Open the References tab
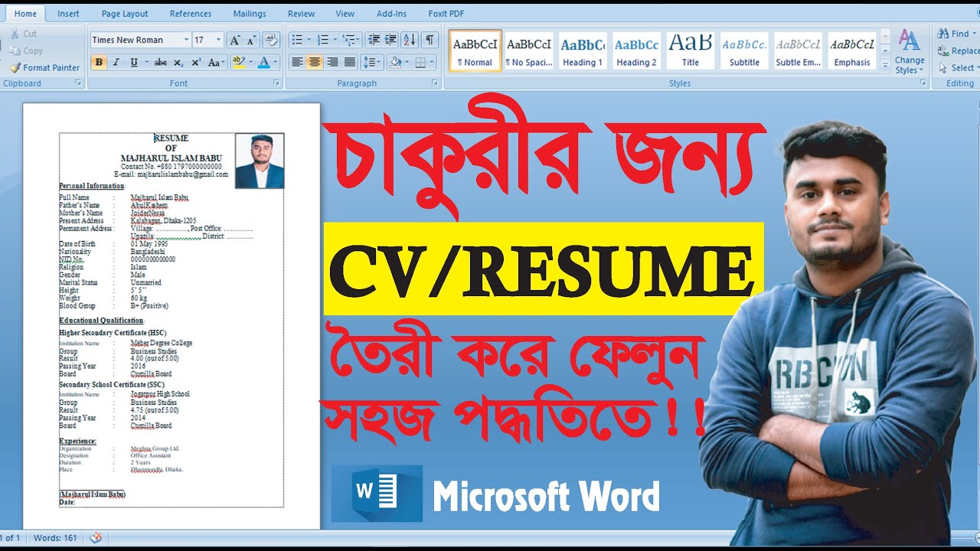The width and height of the screenshot is (980, 551). click(x=191, y=14)
